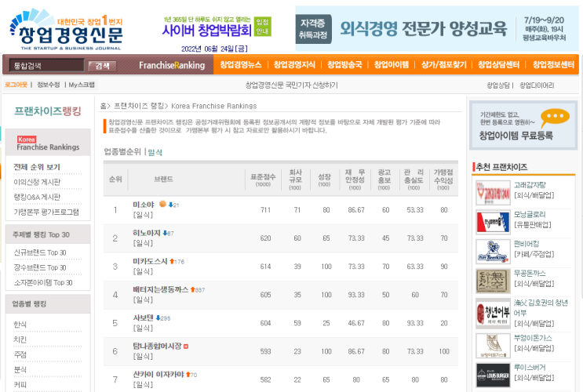Open the 상가/점포찾기 menu

[443, 64]
